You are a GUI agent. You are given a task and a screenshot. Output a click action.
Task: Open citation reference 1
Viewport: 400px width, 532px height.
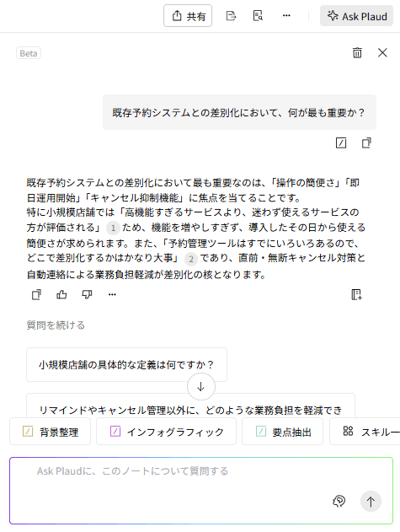[x=113, y=228]
